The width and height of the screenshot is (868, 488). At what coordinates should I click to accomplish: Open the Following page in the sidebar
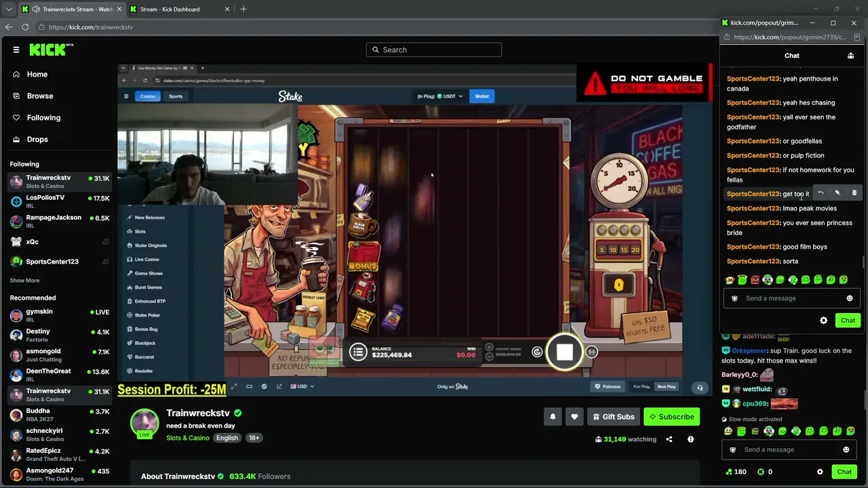tap(43, 117)
